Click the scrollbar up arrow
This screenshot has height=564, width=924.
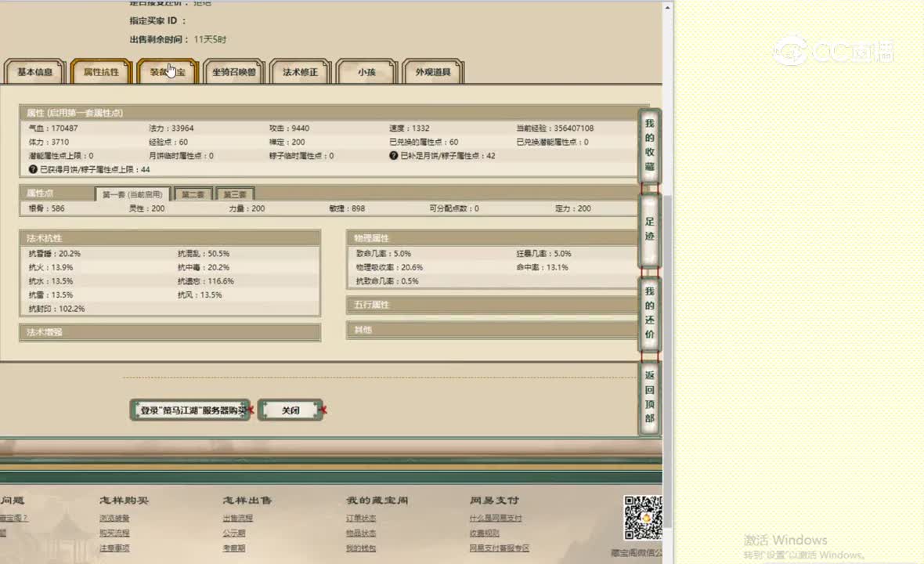point(668,8)
